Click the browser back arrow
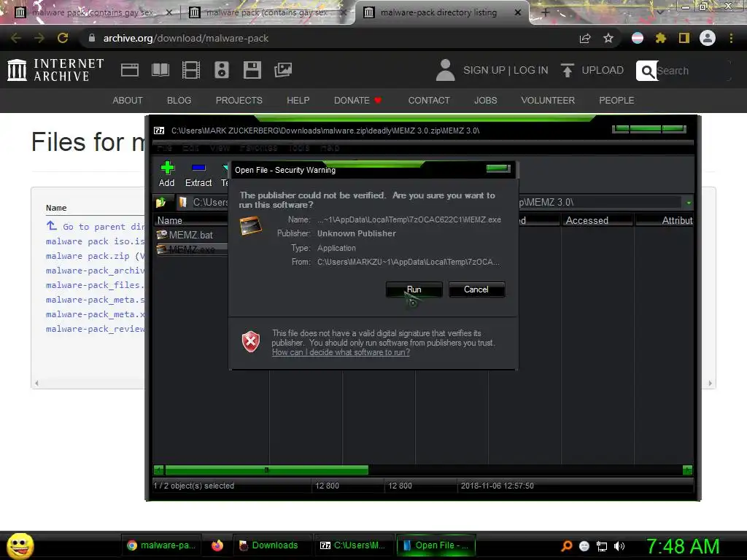747x560 pixels. (x=16, y=38)
